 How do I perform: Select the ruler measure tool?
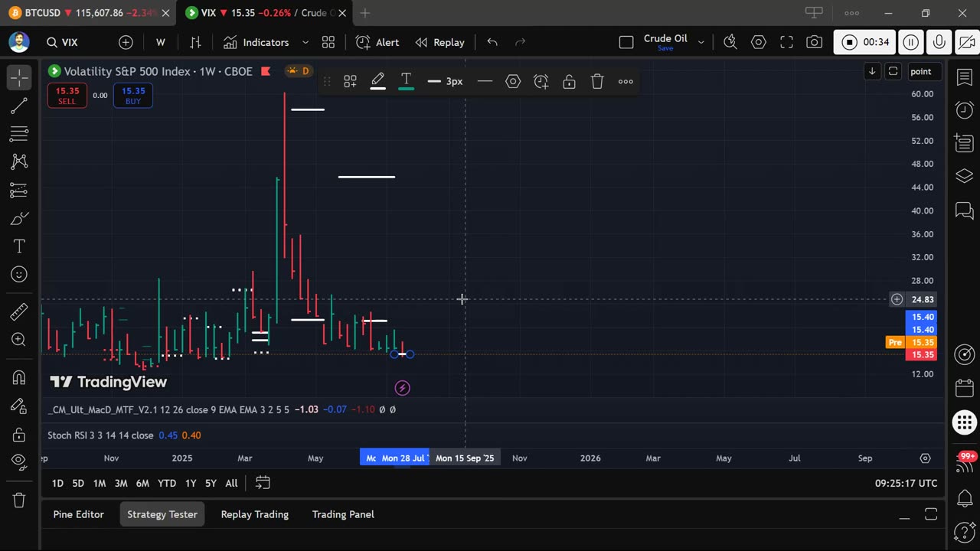click(x=19, y=311)
